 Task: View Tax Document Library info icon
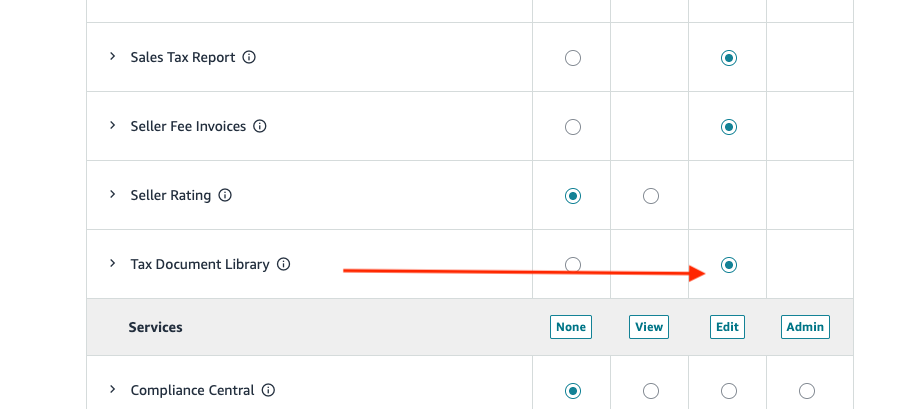coord(283,264)
